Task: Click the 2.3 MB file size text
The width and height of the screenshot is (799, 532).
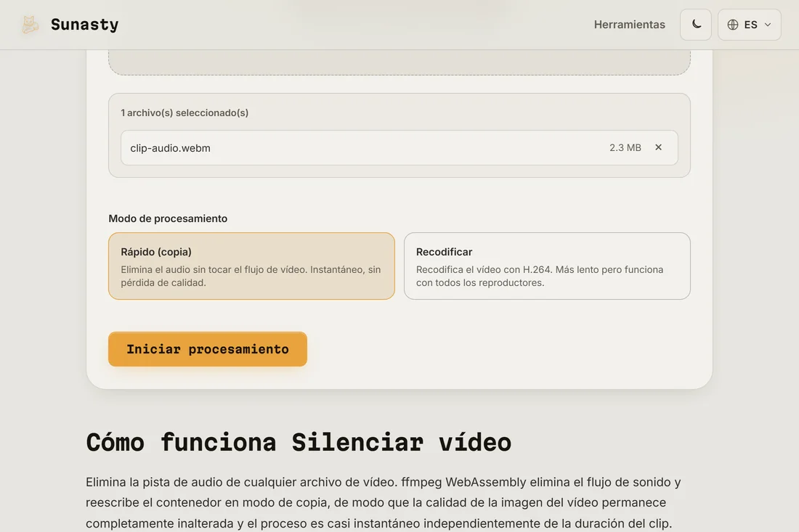Action: (x=625, y=147)
